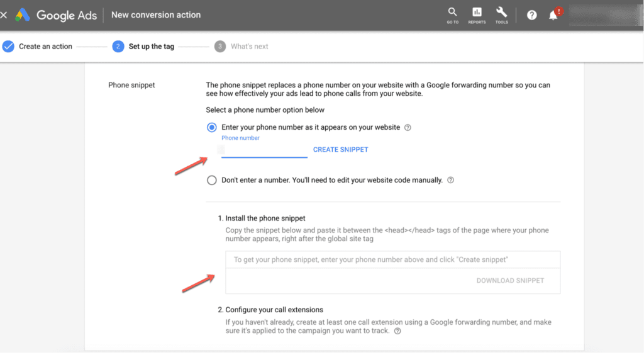Open the Go To search icon
Viewport: 644px width, 362px height.
coord(452,15)
